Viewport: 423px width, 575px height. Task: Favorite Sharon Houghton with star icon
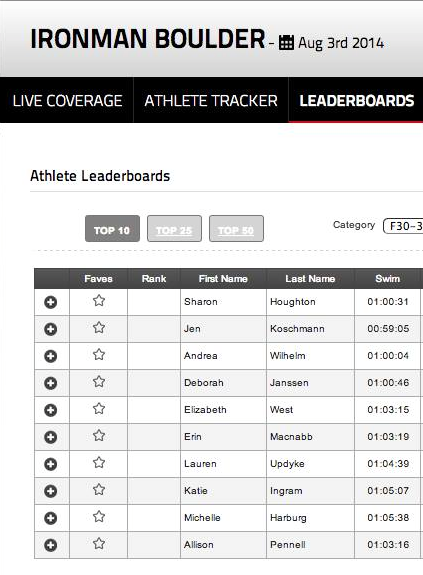pos(99,301)
